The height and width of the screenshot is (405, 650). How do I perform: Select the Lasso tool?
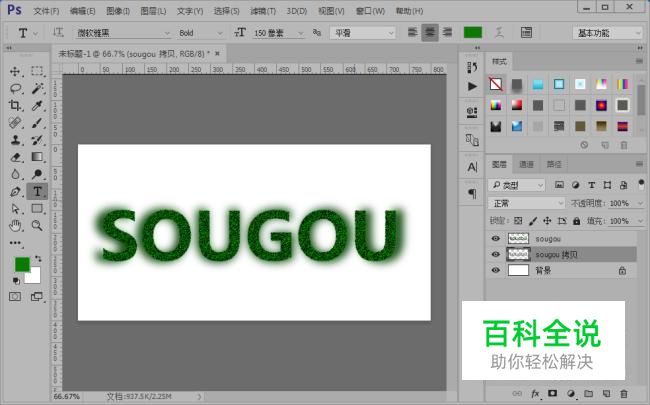pos(15,88)
